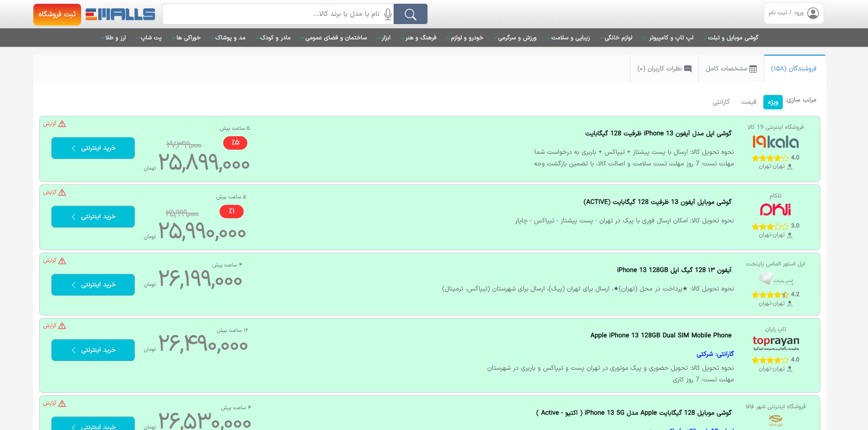Screen dimensions: 868x430
Task: Click خرید اینترنتی for Toprayan listing
Action: (93, 350)
